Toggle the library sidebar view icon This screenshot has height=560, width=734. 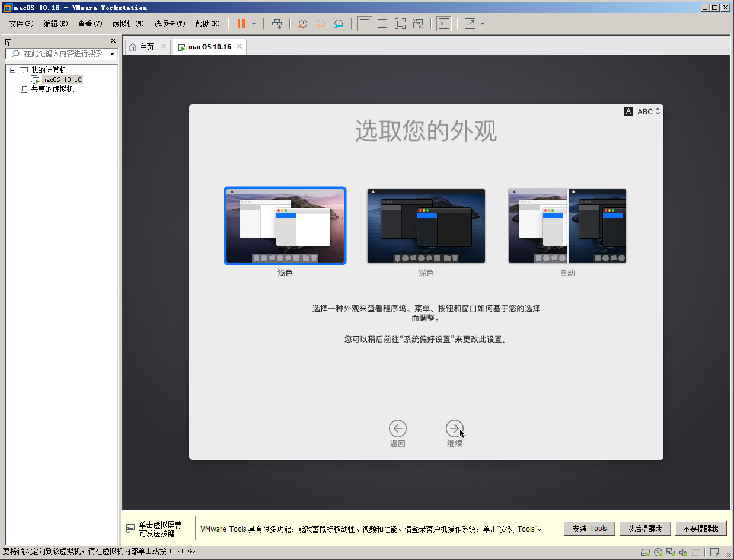tap(365, 24)
